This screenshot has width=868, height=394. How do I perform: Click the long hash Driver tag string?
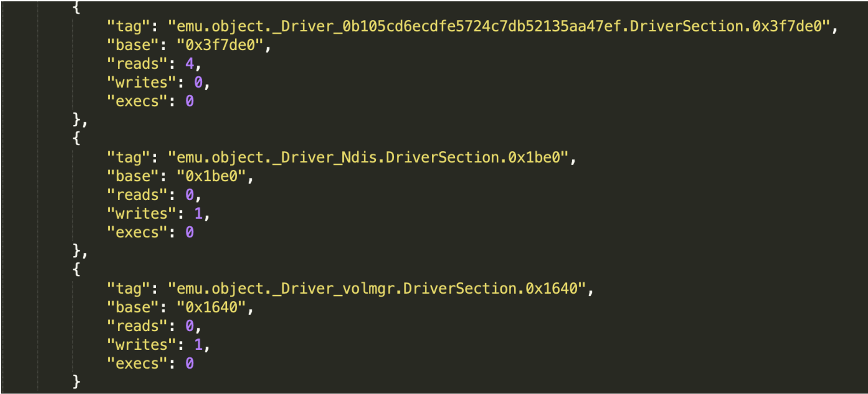499,27
